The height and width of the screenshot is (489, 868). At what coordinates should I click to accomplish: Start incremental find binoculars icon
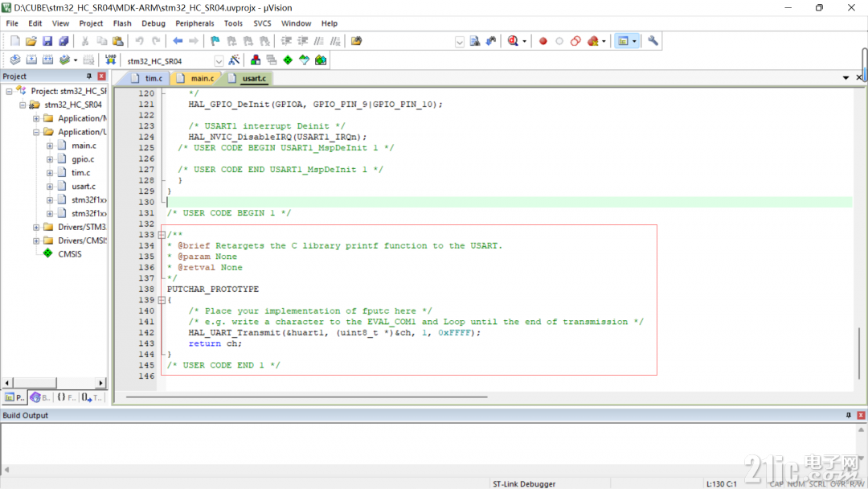click(491, 41)
